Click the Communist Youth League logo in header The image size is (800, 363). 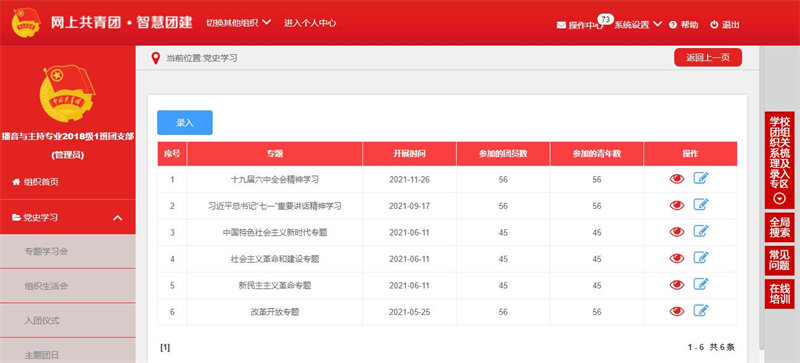pyautogui.click(x=26, y=23)
